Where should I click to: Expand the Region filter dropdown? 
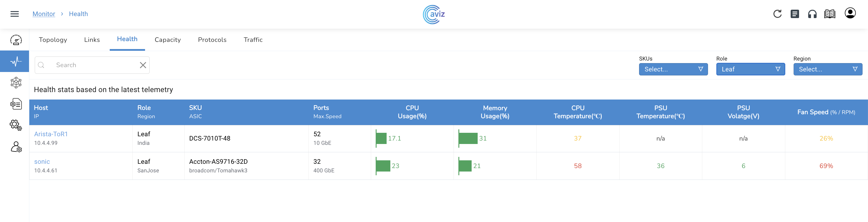coord(827,69)
